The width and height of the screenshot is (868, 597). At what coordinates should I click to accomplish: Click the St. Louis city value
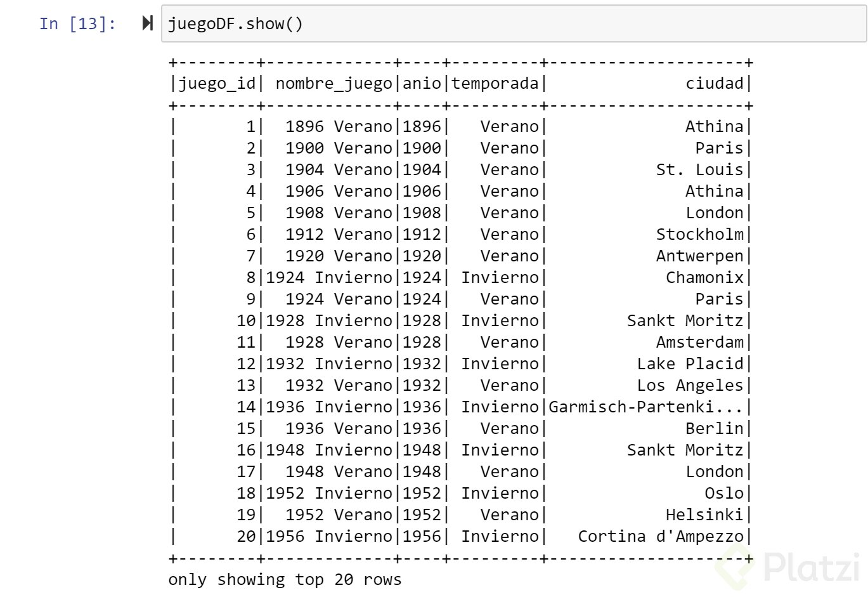tap(699, 169)
